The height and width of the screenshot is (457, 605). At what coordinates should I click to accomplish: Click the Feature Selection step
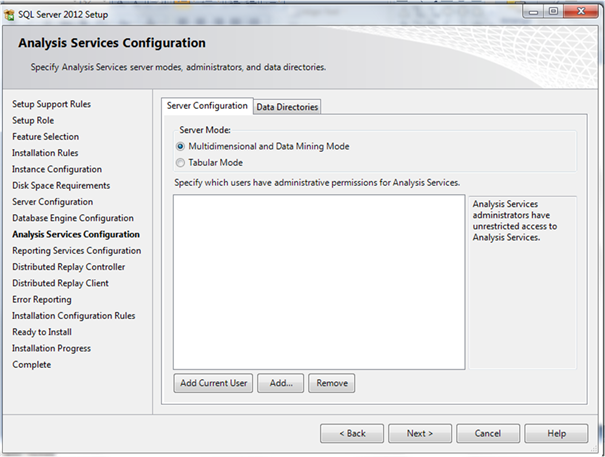(46, 137)
